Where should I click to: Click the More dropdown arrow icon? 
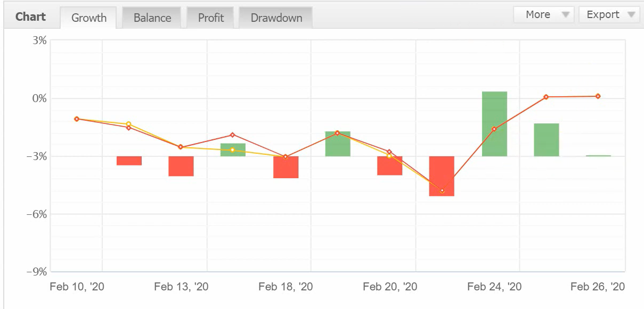(566, 15)
